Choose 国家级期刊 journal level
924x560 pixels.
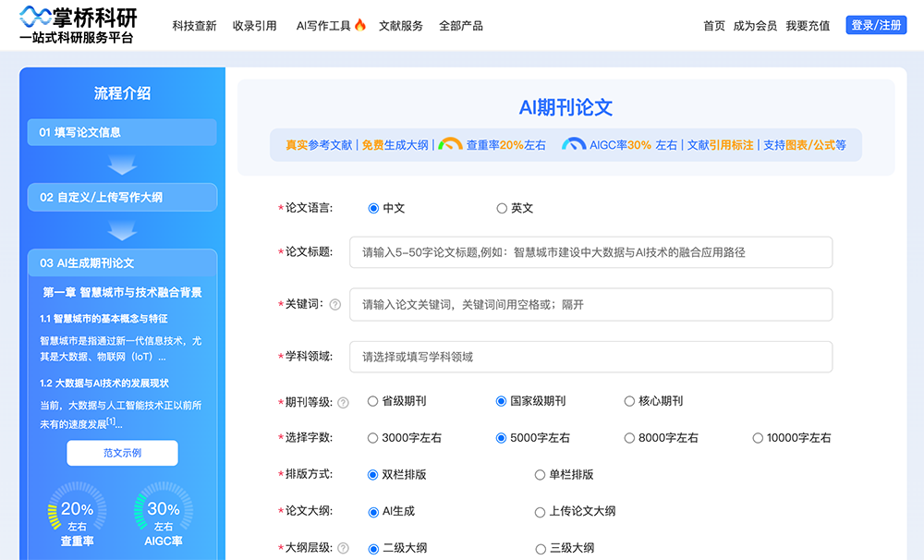[x=501, y=401]
